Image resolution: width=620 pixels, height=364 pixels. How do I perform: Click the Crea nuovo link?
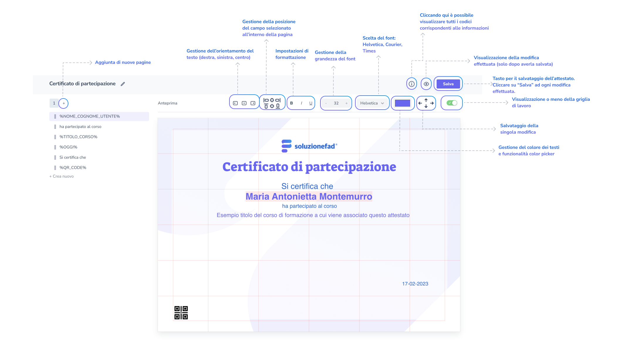(x=62, y=176)
